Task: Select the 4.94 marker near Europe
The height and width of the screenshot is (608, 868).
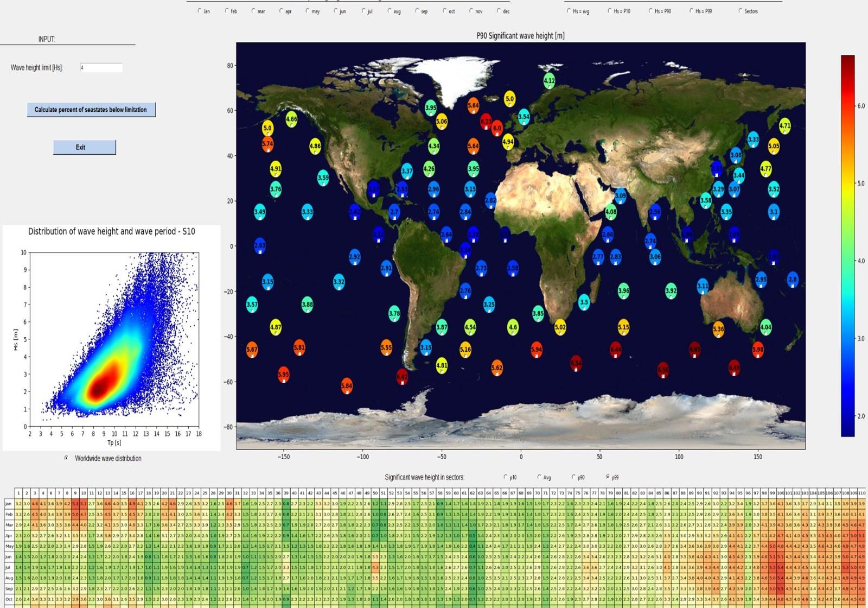Action: [508, 142]
